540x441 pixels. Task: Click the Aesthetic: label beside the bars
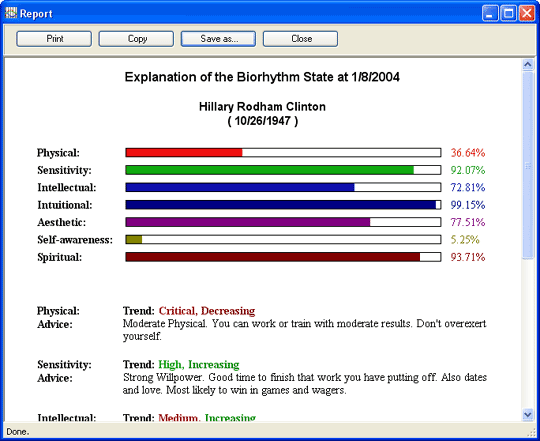coord(62,222)
